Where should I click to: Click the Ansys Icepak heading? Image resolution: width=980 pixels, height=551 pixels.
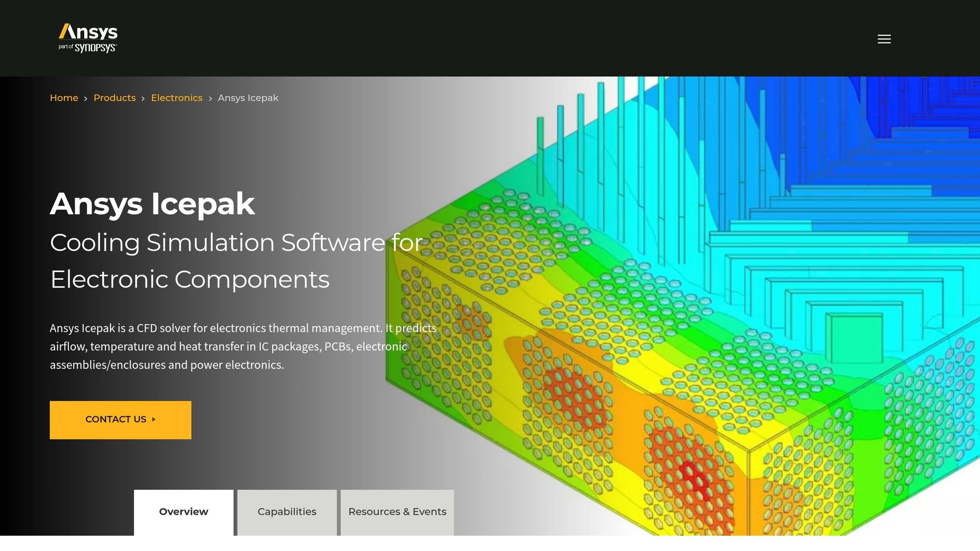152,204
